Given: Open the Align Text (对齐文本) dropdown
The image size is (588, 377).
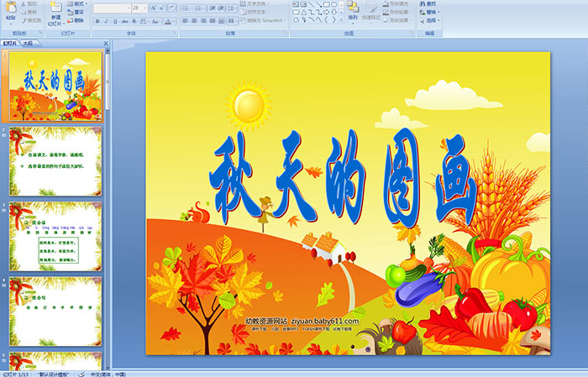Looking at the screenshot, I should [x=255, y=12].
